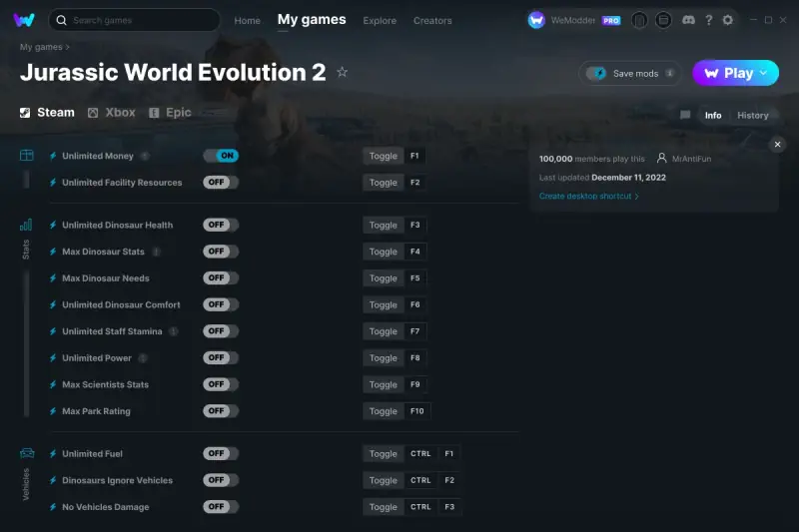Favorite the game with the star icon

point(342,72)
